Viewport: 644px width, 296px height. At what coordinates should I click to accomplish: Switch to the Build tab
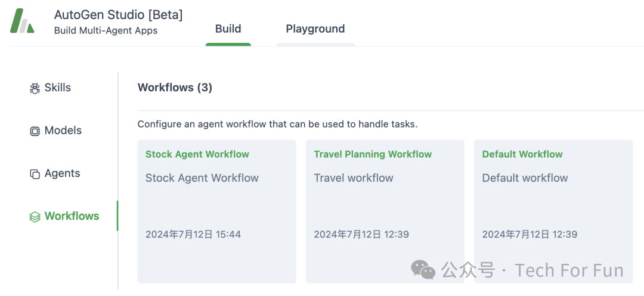(228, 29)
